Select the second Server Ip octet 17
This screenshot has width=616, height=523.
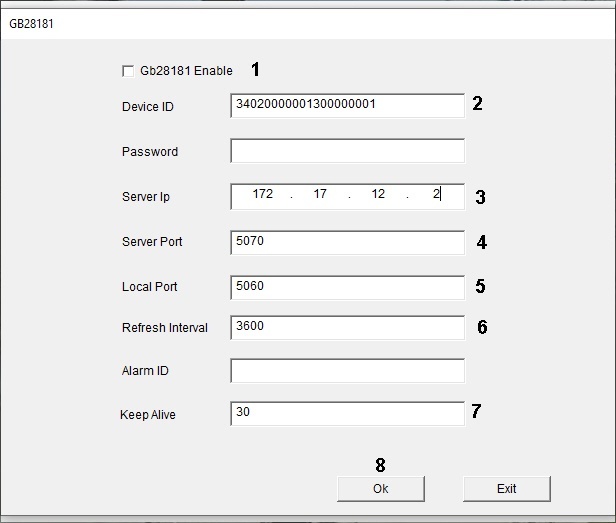click(320, 194)
